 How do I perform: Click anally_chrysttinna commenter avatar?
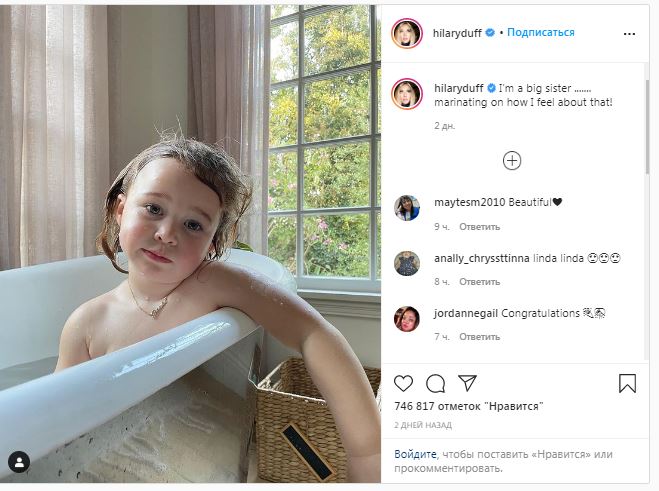click(x=407, y=262)
